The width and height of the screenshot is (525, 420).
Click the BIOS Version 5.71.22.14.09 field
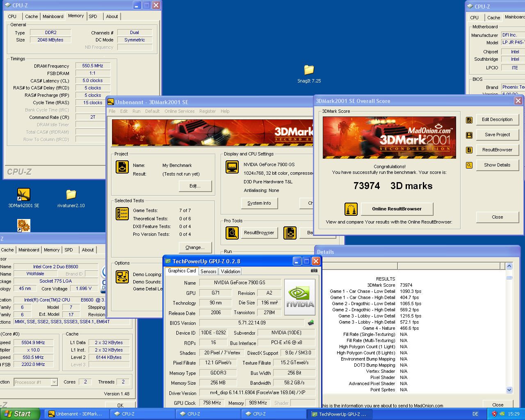tap(252, 323)
